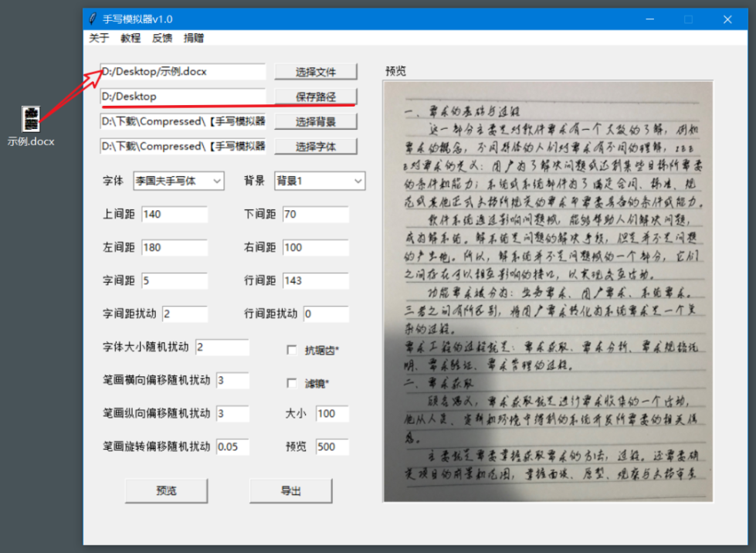This screenshot has height=553, width=756.
Task: Click the 预览 button at bottom
Action: click(166, 490)
